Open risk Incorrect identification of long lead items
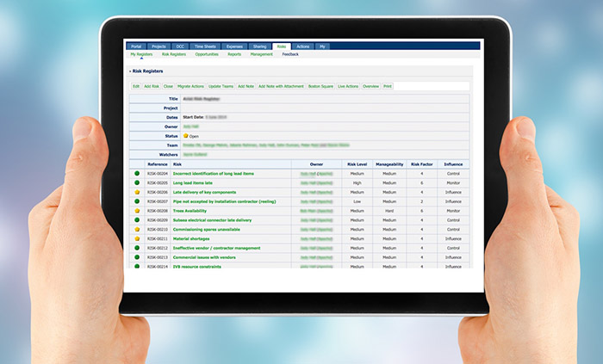 214,174
